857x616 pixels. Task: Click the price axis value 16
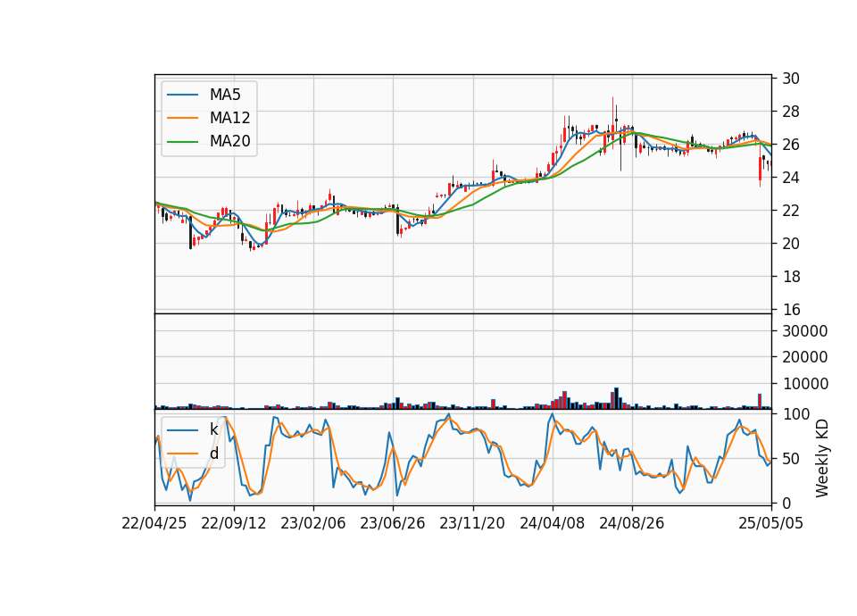tap(790, 310)
